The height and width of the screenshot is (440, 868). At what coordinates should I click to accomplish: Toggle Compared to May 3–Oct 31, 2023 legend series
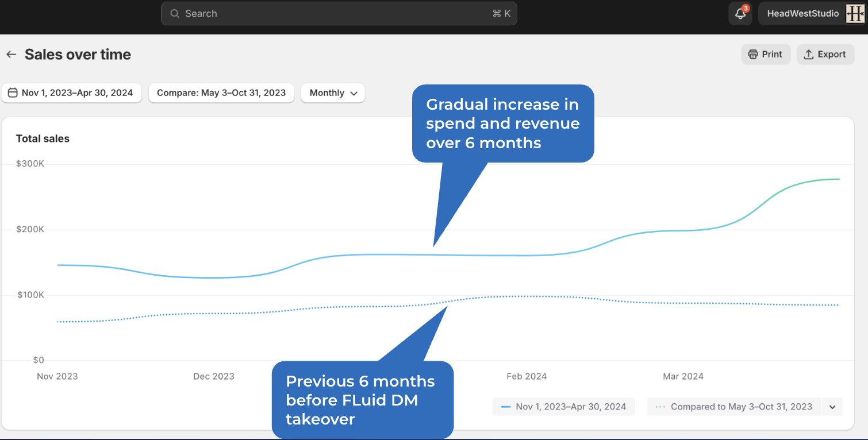(x=735, y=407)
